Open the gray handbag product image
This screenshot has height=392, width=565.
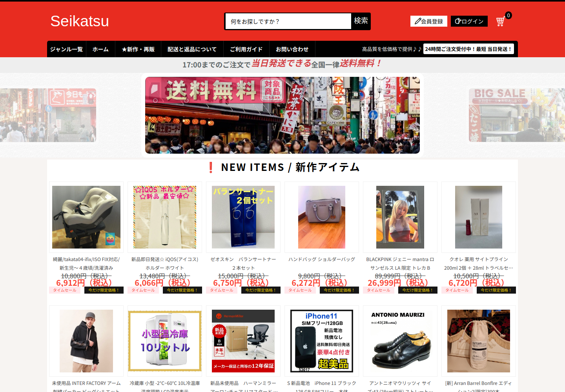(322, 217)
